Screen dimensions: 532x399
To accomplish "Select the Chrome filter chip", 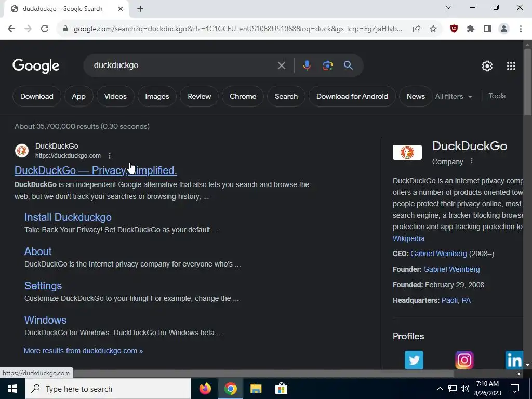I will click(x=243, y=96).
